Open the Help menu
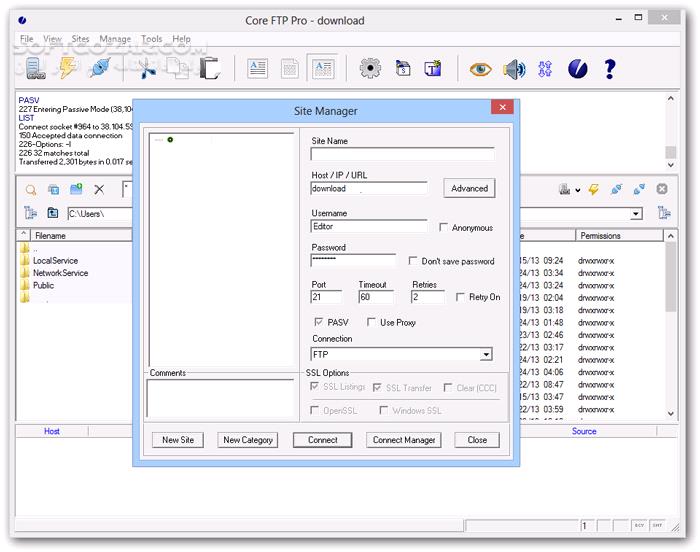The image size is (700, 552). [181, 39]
